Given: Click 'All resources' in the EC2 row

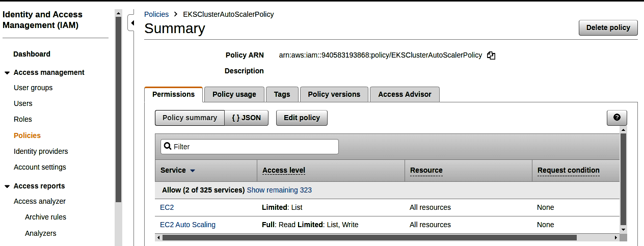Looking at the screenshot, I should (x=430, y=207).
